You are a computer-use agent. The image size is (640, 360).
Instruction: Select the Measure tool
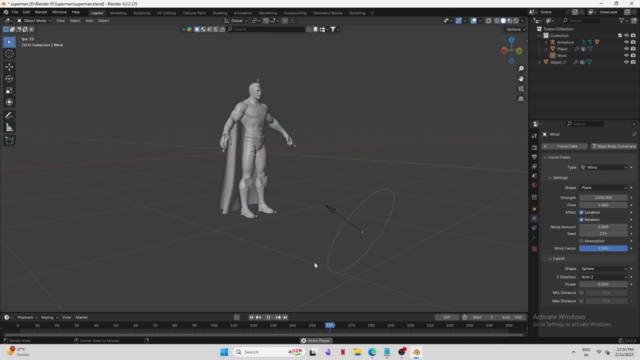[x=9, y=128]
